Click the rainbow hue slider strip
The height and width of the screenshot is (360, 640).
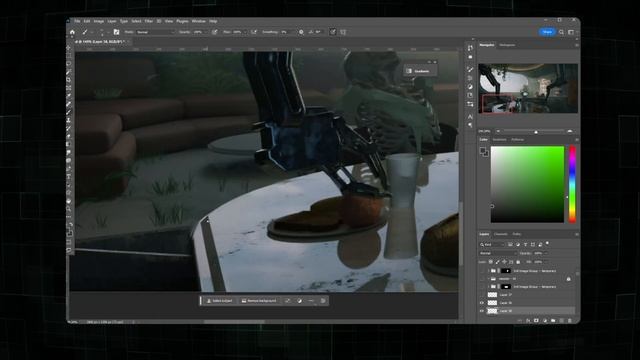(x=572, y=184)
